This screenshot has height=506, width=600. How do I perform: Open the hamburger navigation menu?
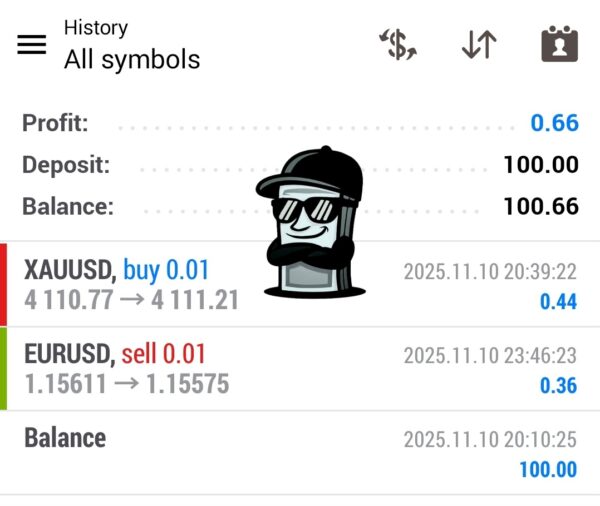32,45
